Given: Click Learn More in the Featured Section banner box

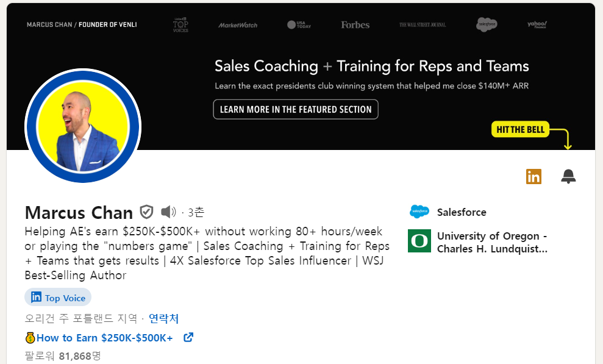Looking at the screenshot, I should (296, 110).
